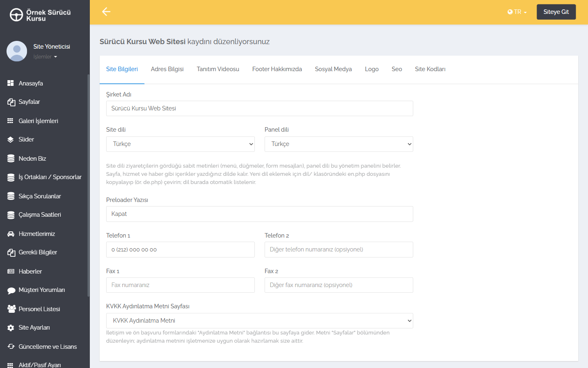Click the Müşteri Yorumları comment icon

point(11,290)
